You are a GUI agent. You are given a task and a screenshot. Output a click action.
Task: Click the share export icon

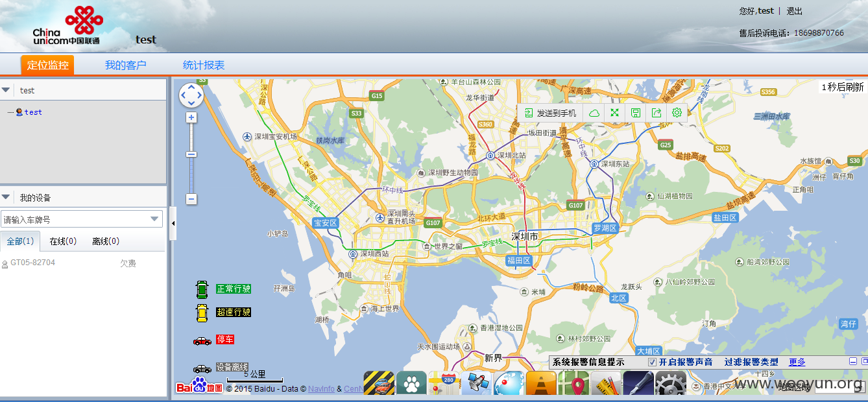click(x=656, y=113)
